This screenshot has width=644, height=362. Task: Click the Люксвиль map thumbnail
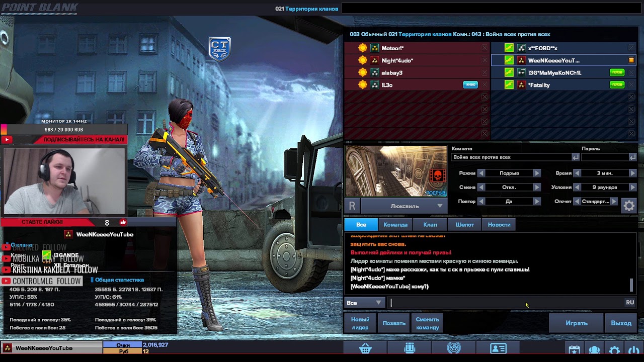tap(396, 171)
